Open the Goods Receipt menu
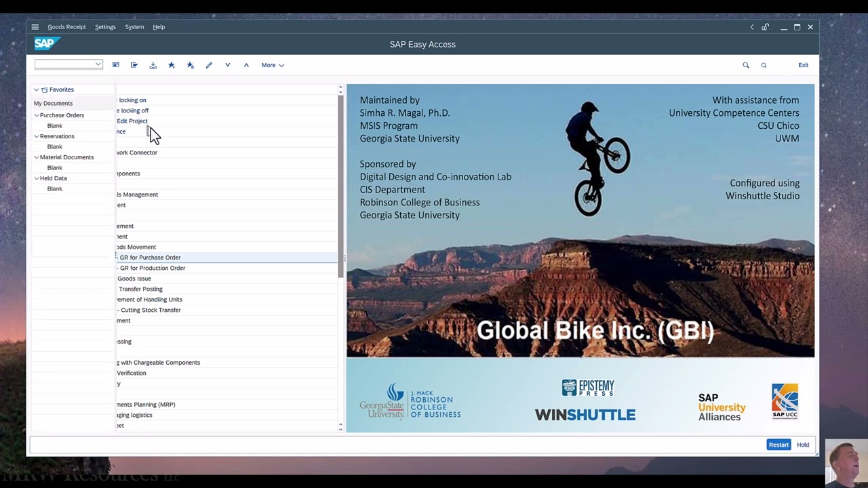The image size is (868, 488). coord(66,27)
